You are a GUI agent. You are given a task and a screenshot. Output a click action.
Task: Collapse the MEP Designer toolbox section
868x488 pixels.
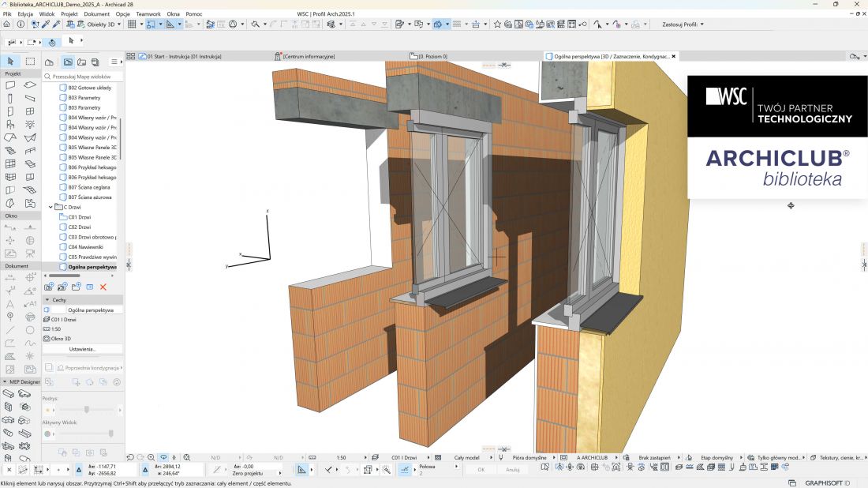5,381
